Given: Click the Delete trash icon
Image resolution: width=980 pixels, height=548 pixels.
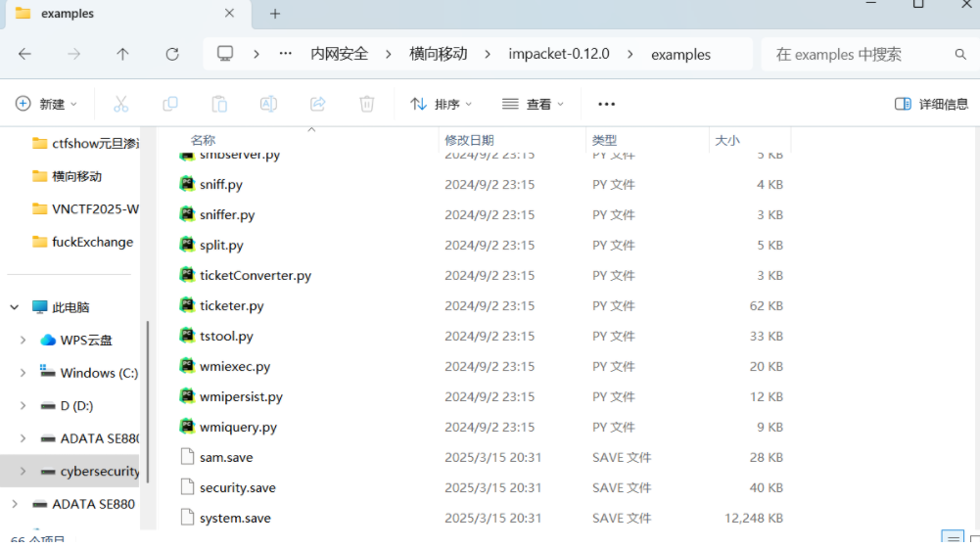Looking at the screenshot, I should click(x=367, y=104).
